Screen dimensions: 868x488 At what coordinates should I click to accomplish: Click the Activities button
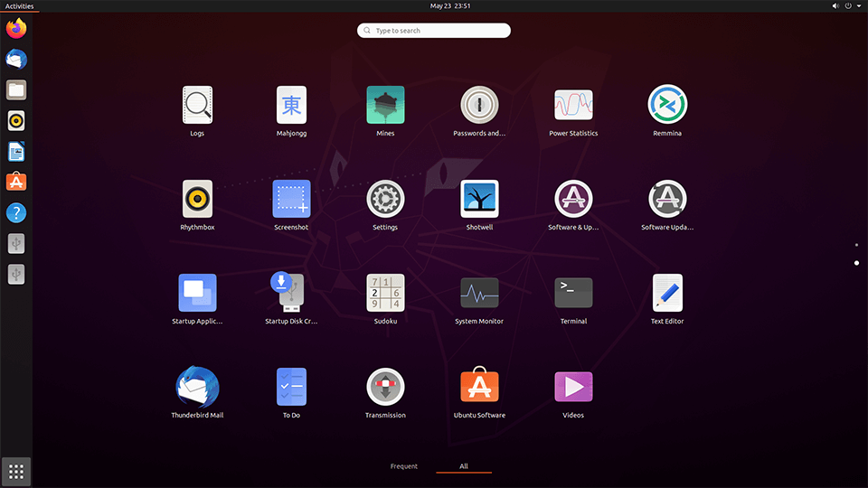click(x=19, y=6)
